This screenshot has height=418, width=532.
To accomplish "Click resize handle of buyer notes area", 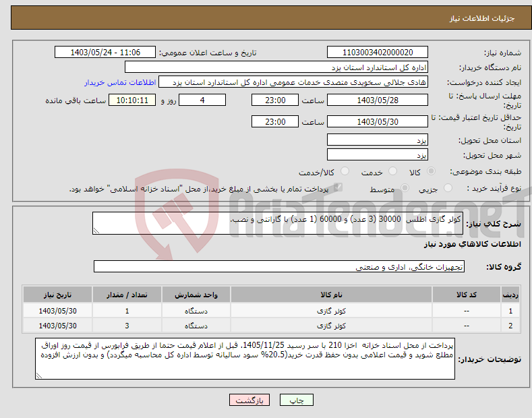I will (39, 376).
